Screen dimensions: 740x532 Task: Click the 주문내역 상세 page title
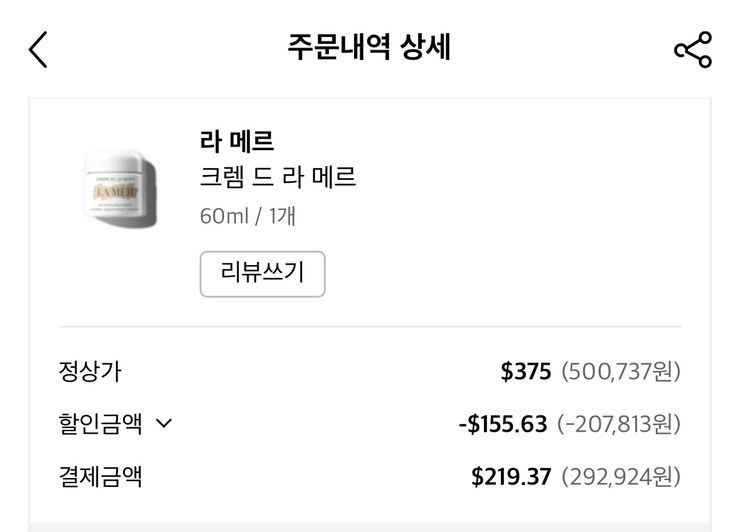[x=369, y=48]
